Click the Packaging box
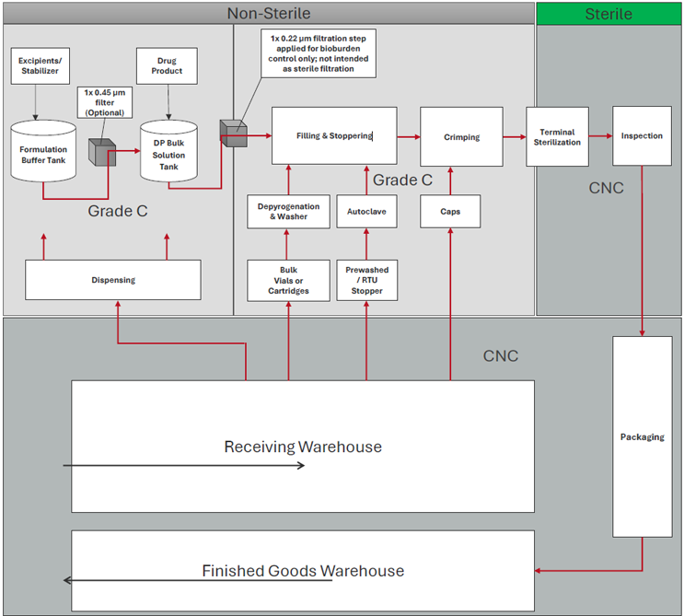684x616 pixels. pos(642,436)
